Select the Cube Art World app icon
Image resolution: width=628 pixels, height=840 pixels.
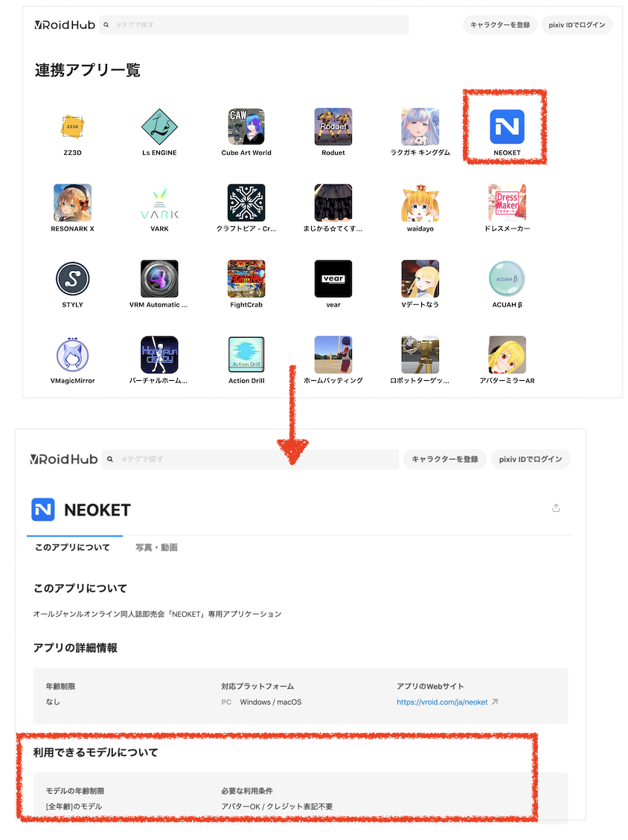tap(246, 126)
